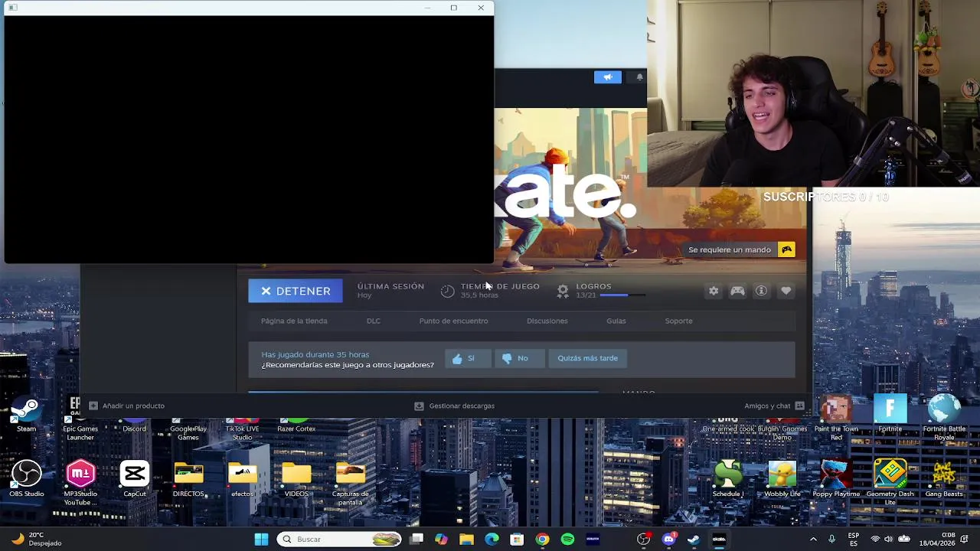
Task: Click the DETENER button to stop the game
Action: point(296,291)
